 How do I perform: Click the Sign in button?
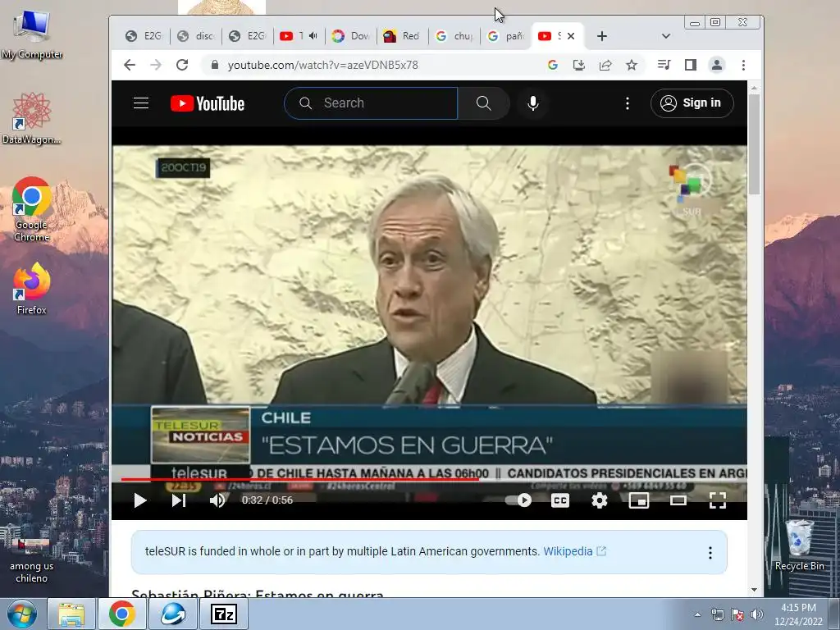click(692, 103)
